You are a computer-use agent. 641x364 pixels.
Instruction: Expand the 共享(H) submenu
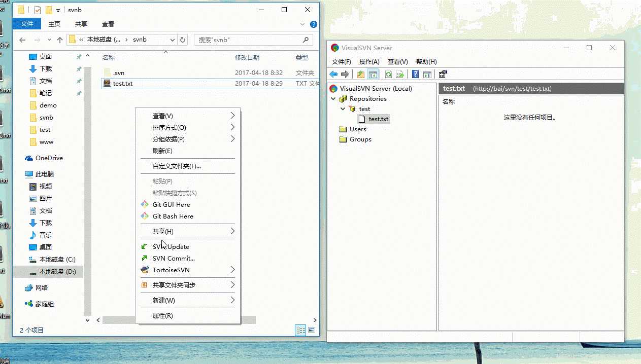tap(188, 232)
